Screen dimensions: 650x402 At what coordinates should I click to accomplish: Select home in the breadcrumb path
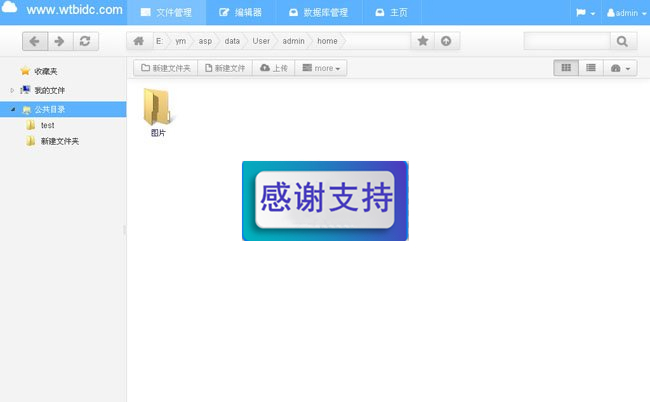(327, 41)
